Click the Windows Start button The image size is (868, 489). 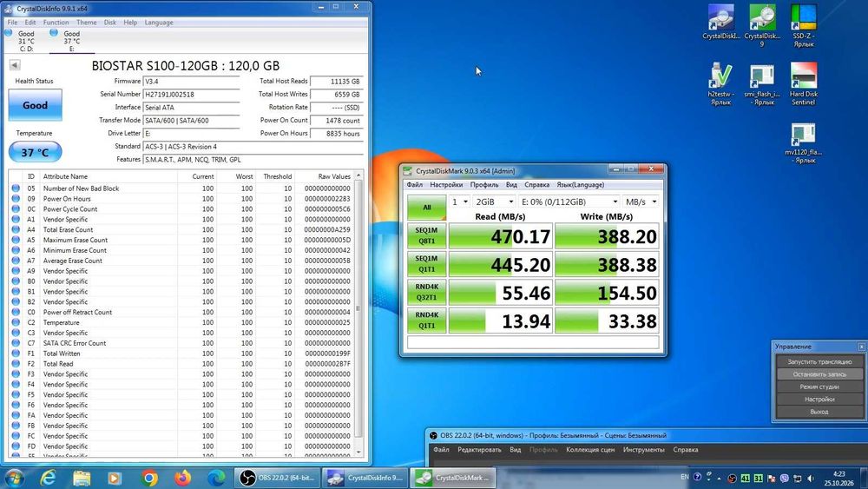(x=15, y=478)
